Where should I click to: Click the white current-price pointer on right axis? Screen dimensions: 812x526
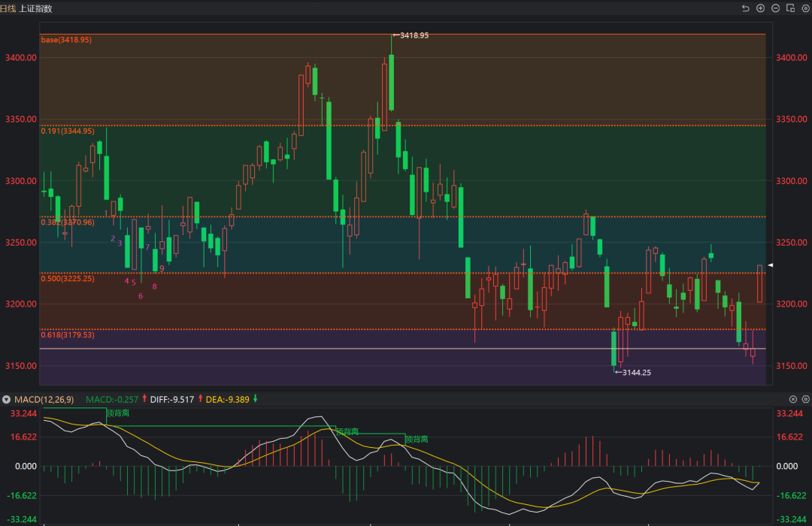tap(770, 265)
